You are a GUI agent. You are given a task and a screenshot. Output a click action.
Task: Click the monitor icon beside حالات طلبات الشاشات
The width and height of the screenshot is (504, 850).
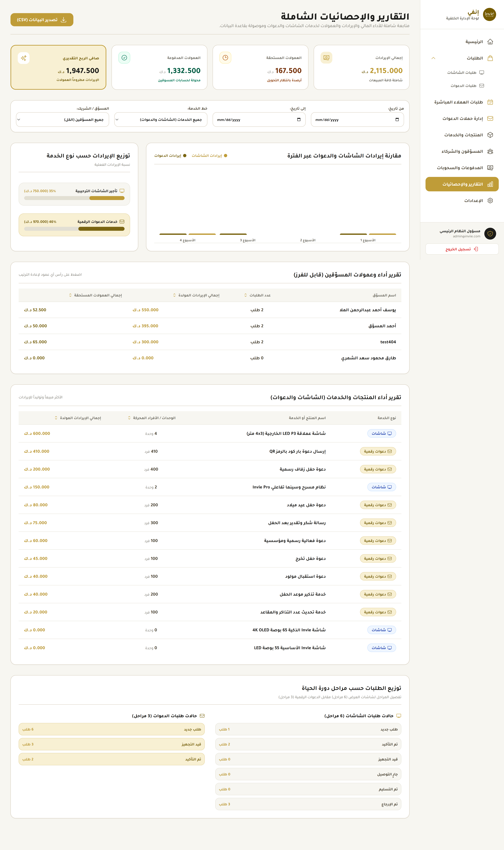pyautogui.click(x=399, y=716)
